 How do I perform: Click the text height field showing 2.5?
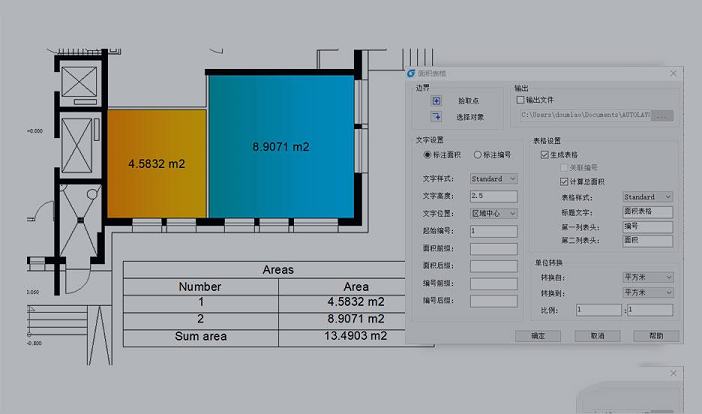tap(493, 196)
